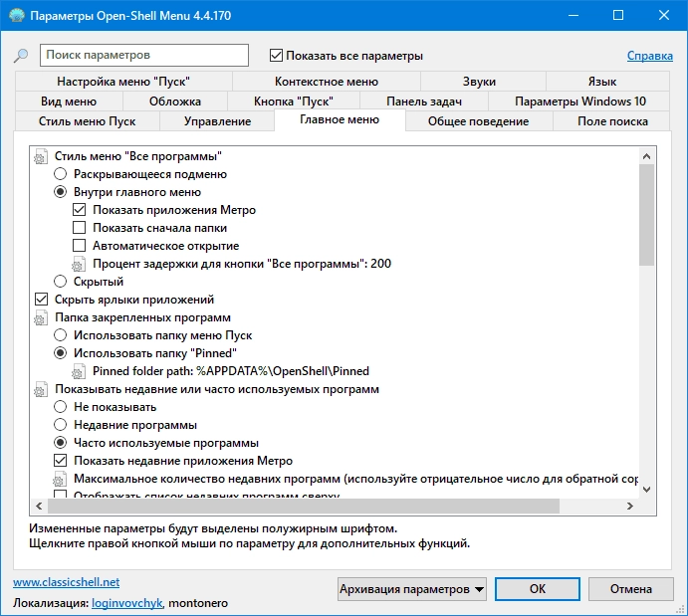
Task: Open the Кнопка "Пуск" tab
Action: 293,102
